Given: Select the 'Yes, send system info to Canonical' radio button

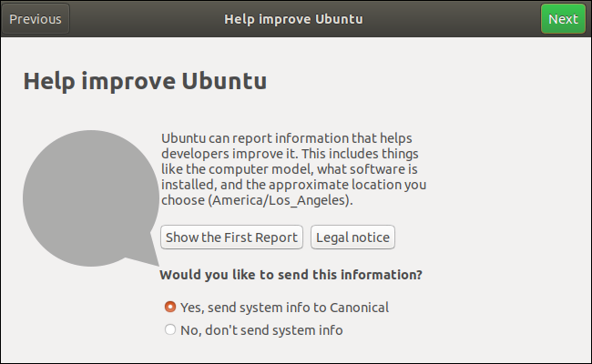Looking at the screenshot, I should pos(169,308).
